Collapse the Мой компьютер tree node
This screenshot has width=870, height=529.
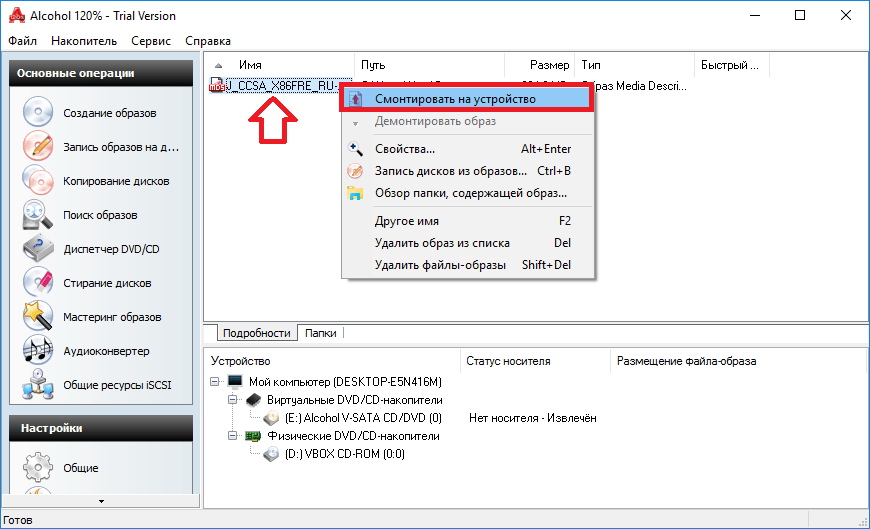[215, 381]
